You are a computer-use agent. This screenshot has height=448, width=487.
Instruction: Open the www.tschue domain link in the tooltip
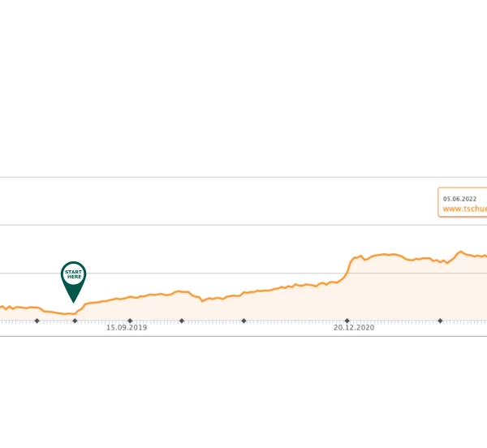coord(464,209)
